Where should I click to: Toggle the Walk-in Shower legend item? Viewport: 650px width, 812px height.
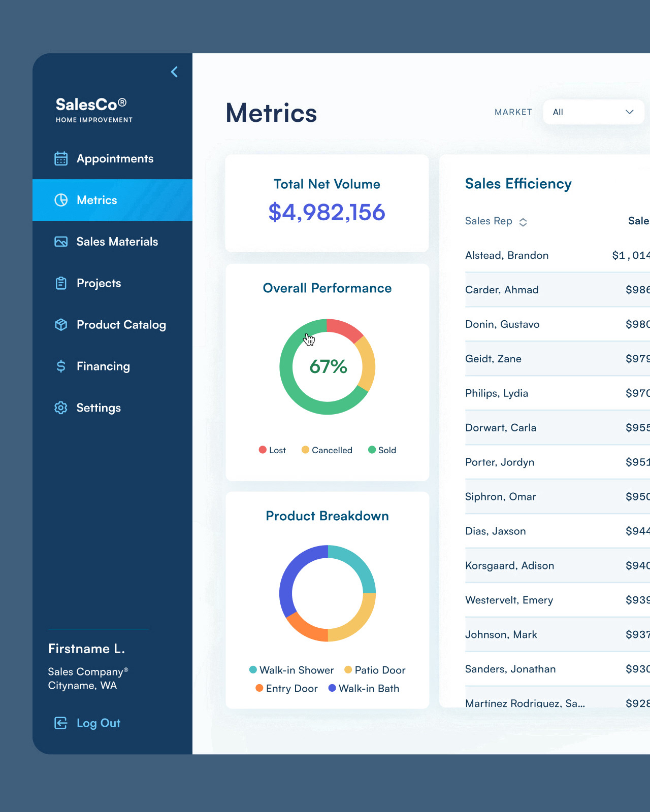291,670
